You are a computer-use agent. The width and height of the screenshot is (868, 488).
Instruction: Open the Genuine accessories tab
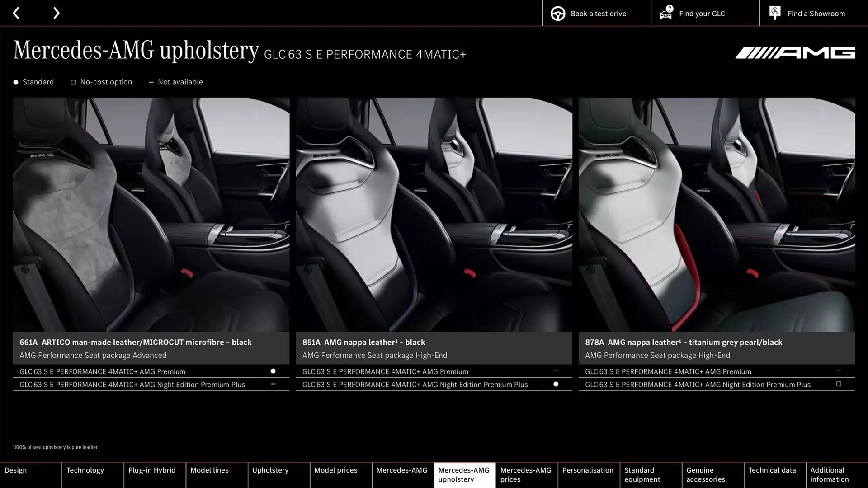point(712,475)
